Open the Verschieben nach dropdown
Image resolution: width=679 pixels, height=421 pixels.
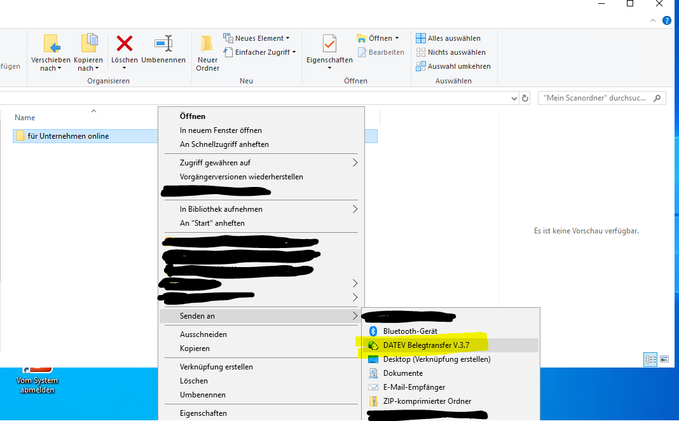coord(50,50)
